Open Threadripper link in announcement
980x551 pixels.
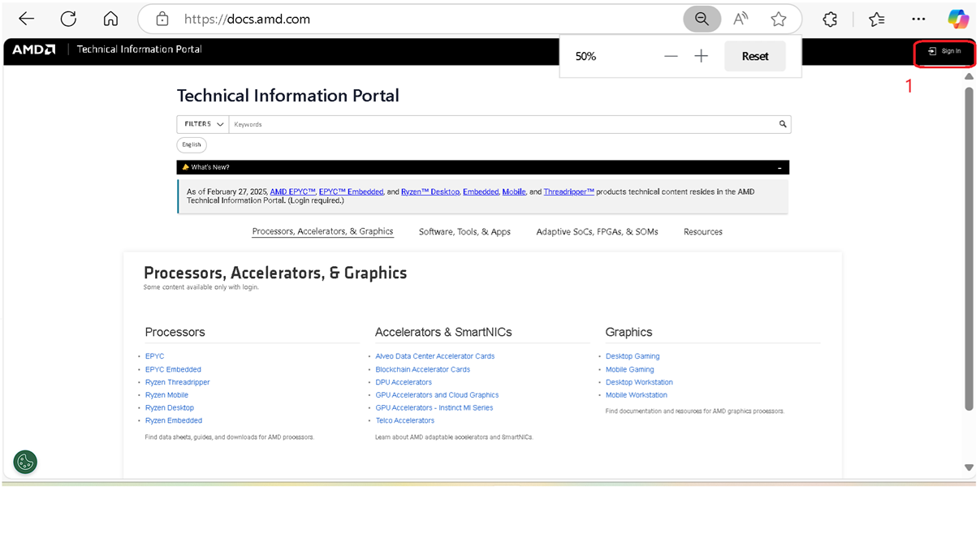click(x=568, y=192)
